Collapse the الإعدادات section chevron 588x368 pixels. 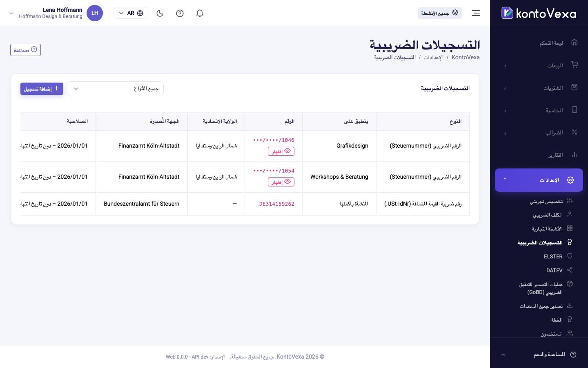(505, 179)
